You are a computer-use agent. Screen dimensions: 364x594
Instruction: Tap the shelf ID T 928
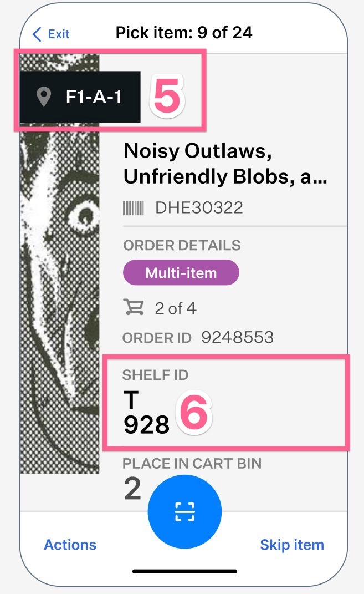tap(146, 414)
